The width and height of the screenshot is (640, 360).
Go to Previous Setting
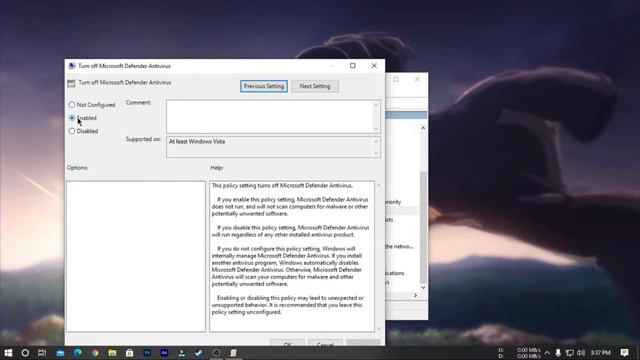(x=264, y=86)
